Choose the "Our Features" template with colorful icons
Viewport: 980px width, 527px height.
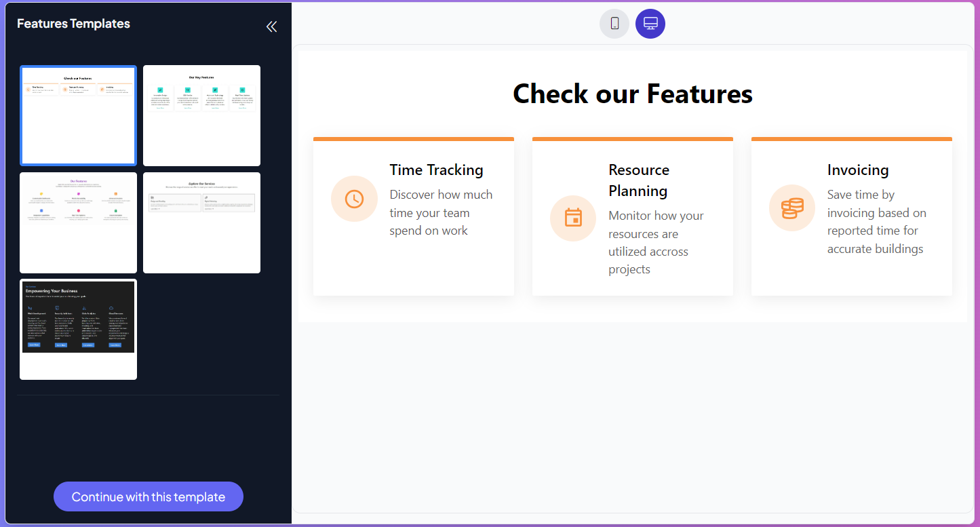click(x=78, y=222)
